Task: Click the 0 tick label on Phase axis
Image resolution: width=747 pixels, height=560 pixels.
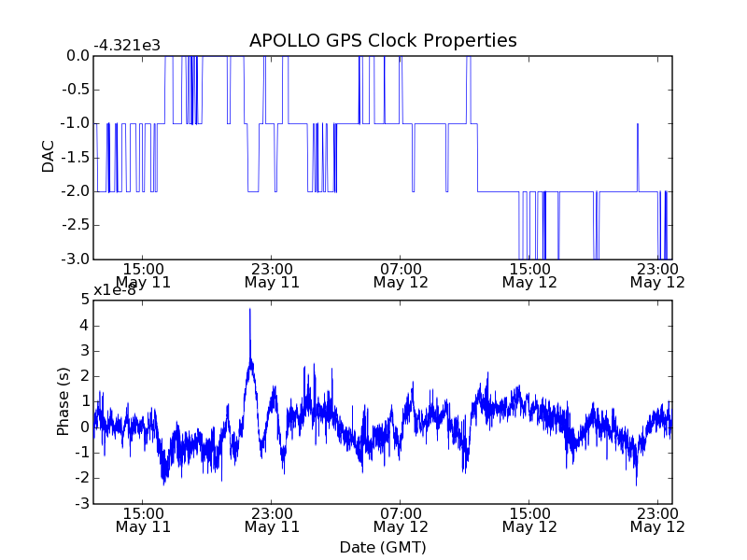Action: [x=85, y=427]
